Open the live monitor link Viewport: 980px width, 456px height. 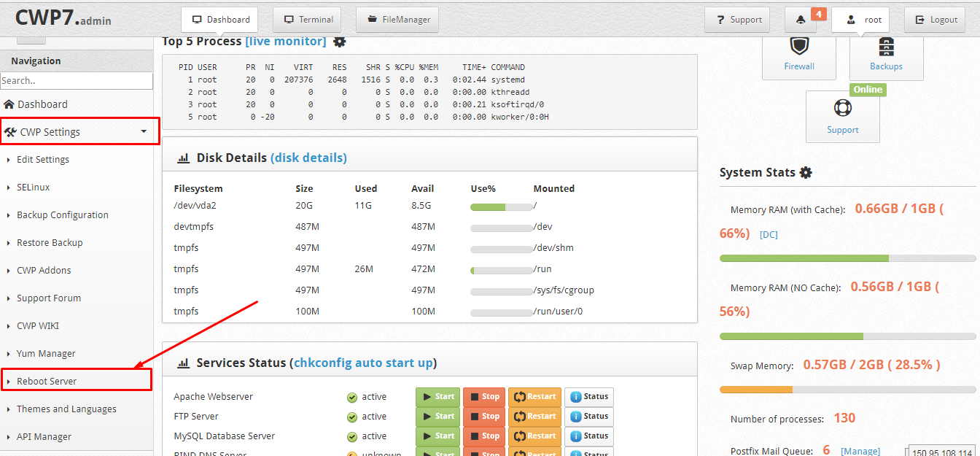coord(286,41)
